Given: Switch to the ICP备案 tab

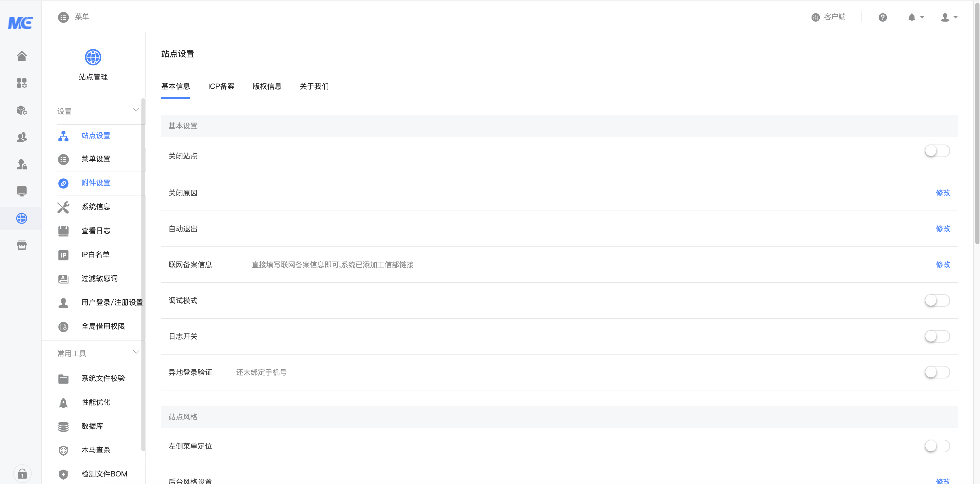Looking at the screenshot, I should pos(221,86).
